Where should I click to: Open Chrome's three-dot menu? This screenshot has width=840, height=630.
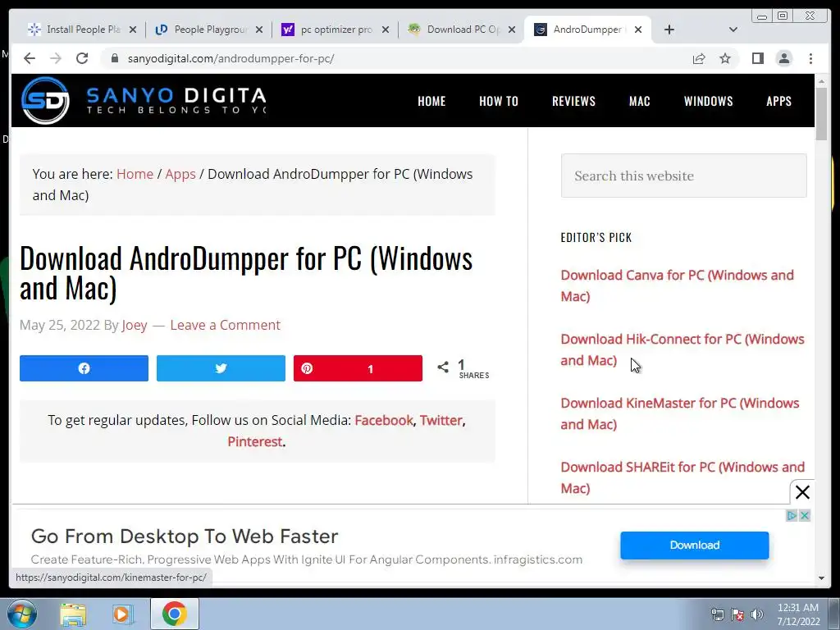click(810, 58)
